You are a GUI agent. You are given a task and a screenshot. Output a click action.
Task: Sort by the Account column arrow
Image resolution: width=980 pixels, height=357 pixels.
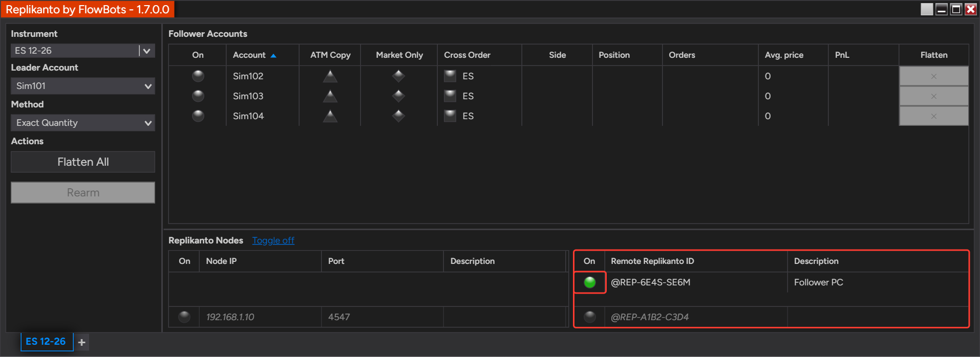click(273, 55)
